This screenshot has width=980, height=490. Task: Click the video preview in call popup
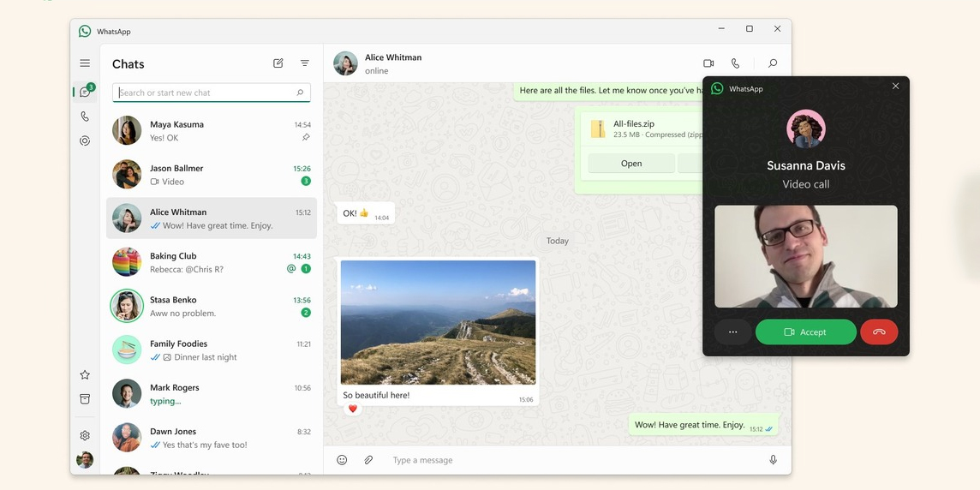point(805,256)
